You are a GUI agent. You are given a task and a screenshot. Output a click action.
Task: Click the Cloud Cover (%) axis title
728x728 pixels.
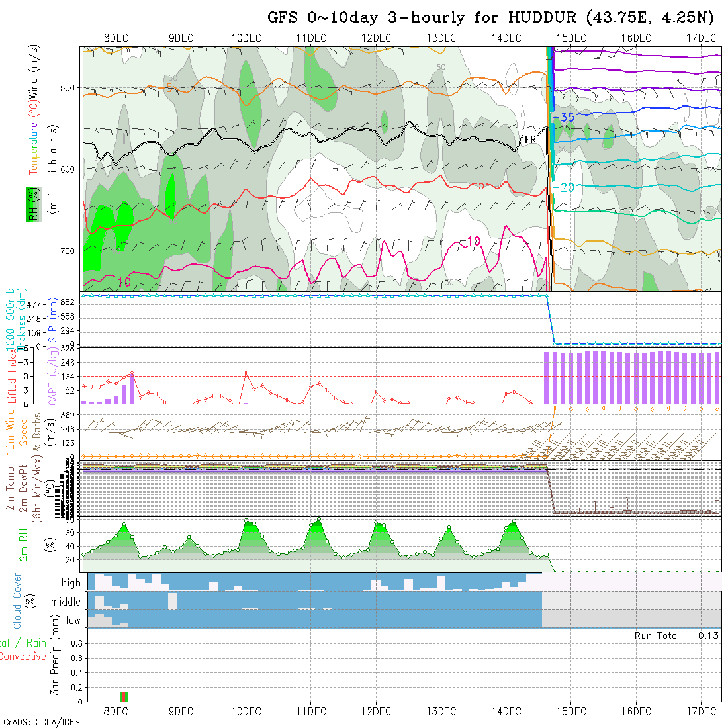(17, 601)
